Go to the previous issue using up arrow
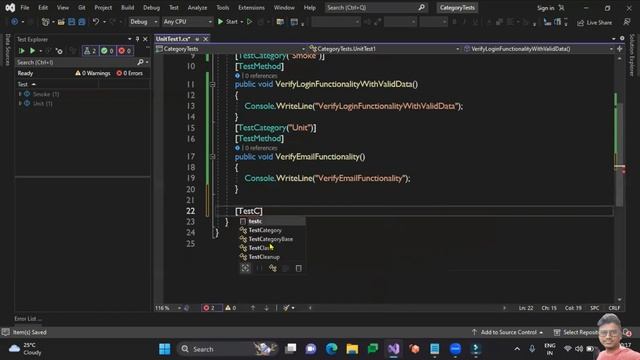This screenshot has width=640, height=360. click(253, 308)
